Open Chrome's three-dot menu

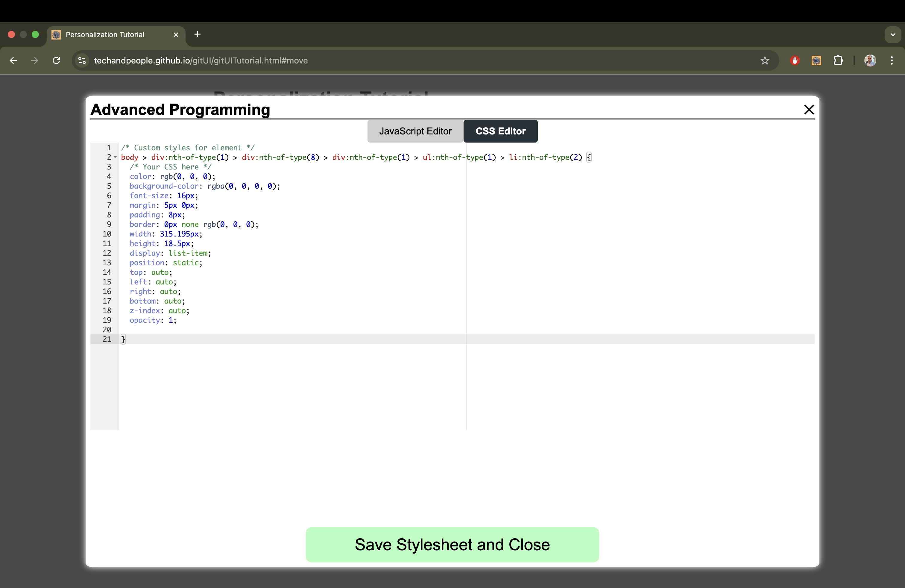click(x=892, y=60)
